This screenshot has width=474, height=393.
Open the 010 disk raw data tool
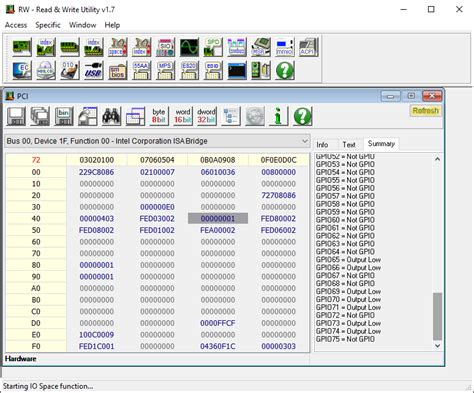[x=70, y=70]
